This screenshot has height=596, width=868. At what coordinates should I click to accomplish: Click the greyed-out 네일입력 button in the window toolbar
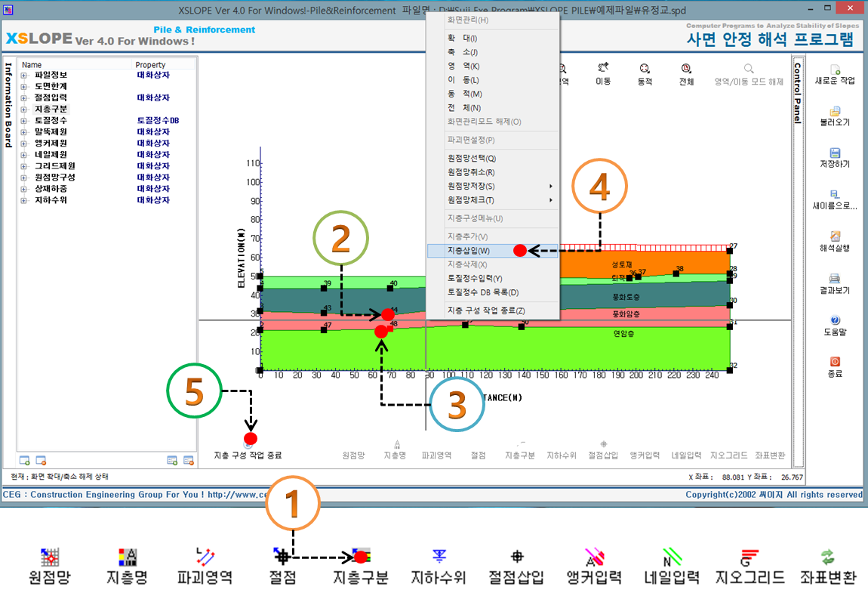686,455
